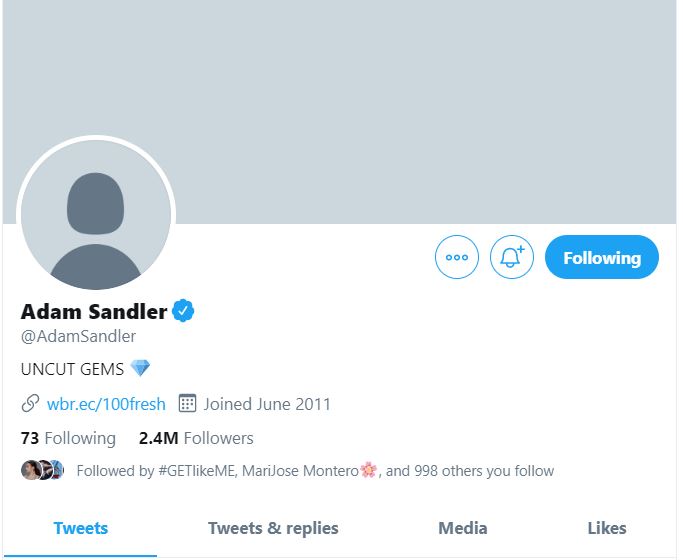This screenshot has height=560, width=683.
Task: Open the wbr.ec/100fresh link
Action: click(106, 404)
